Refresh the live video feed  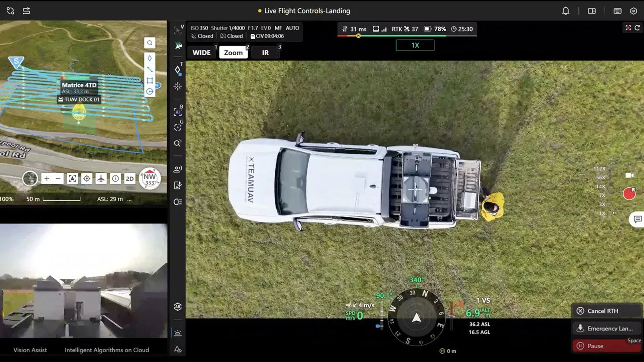click(637, 28)
